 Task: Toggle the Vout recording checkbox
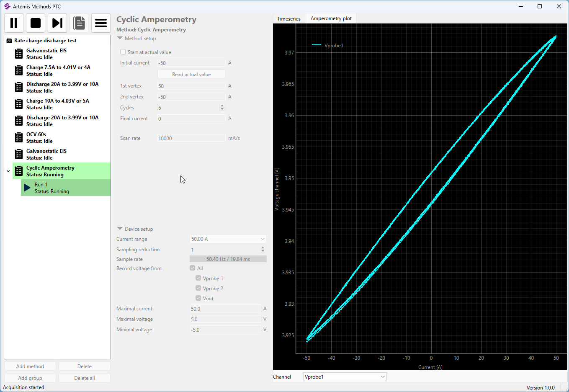pos(198,298)
